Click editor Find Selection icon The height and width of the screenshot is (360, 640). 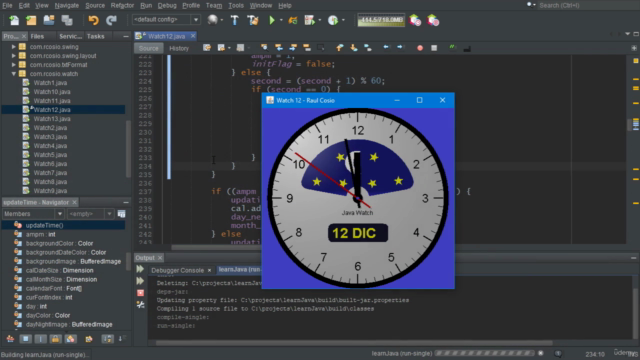click(264, 48)
